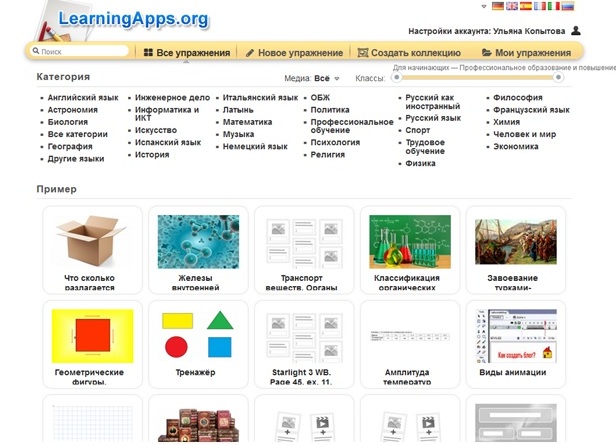Open the Музыка category
The height and width of the screenshot is (445, 616).
click(x=238, y=134)
